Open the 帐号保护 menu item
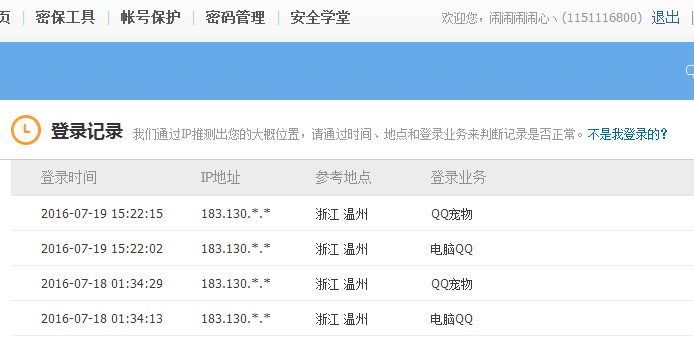 [150, 18]
